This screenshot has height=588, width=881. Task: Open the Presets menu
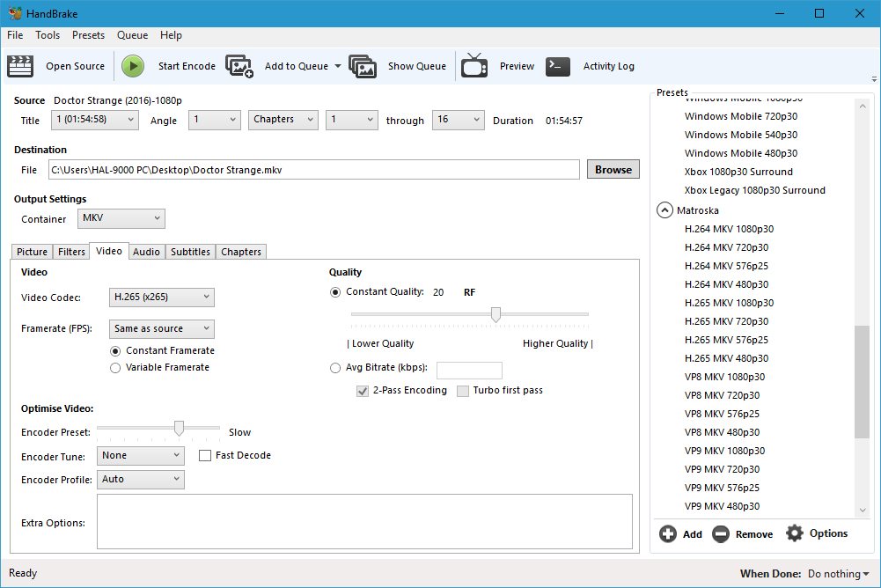(x=88, y=35)
